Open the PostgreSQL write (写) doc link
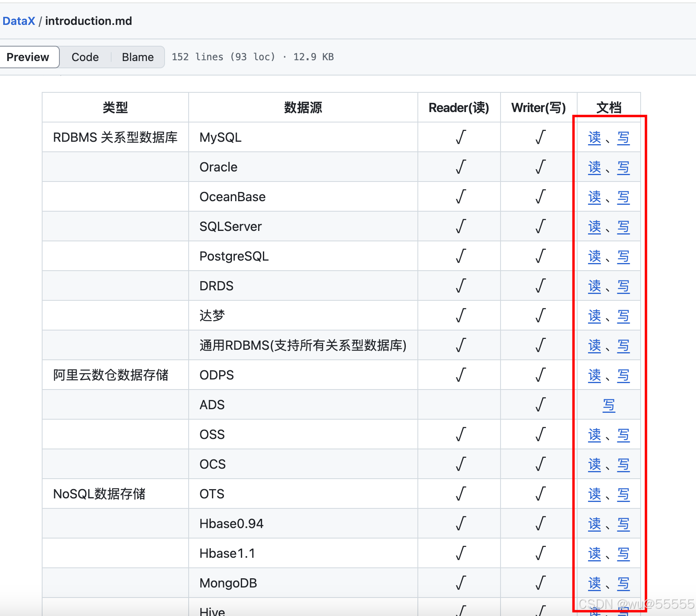696x616 pixels. pyautogui.click(x=623, y=257)
